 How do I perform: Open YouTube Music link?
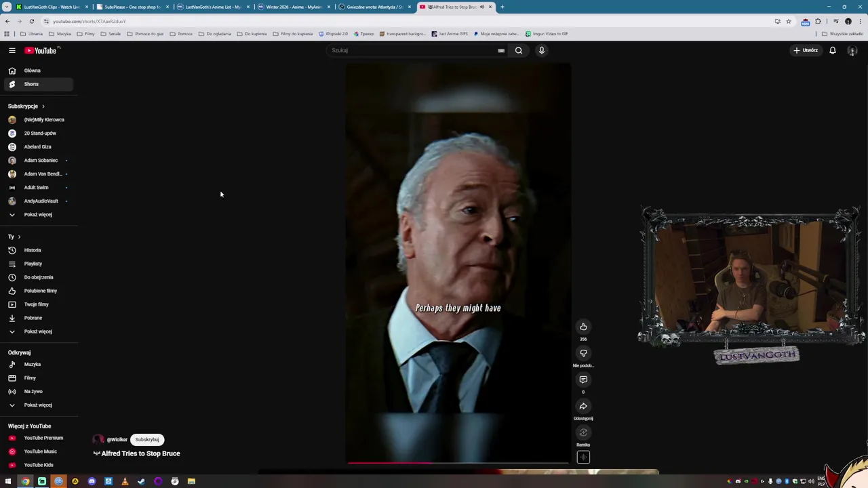point(38,451)
